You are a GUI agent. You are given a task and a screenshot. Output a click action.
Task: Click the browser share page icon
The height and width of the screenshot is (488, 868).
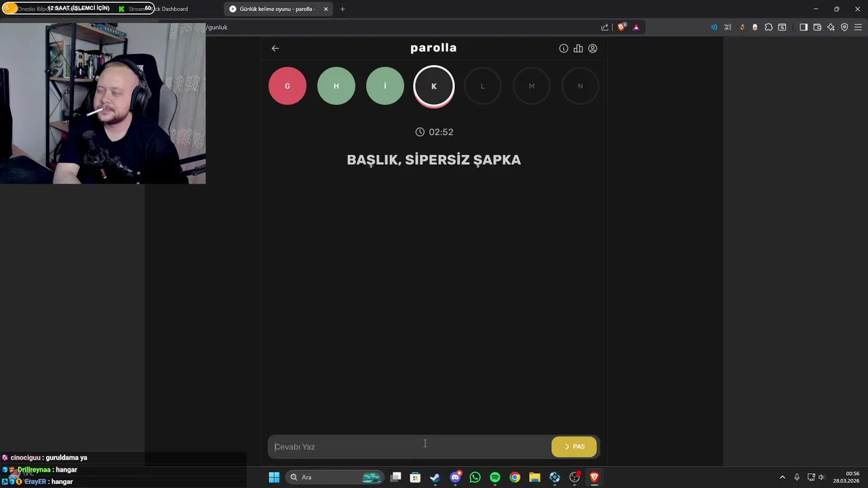coord(605,27)
